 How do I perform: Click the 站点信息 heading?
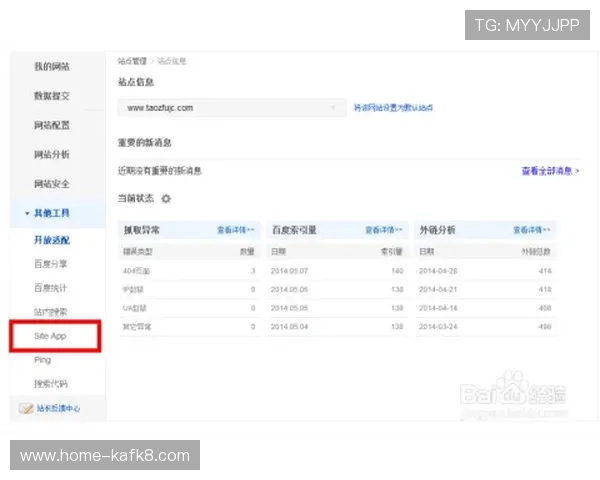[136, 82]
